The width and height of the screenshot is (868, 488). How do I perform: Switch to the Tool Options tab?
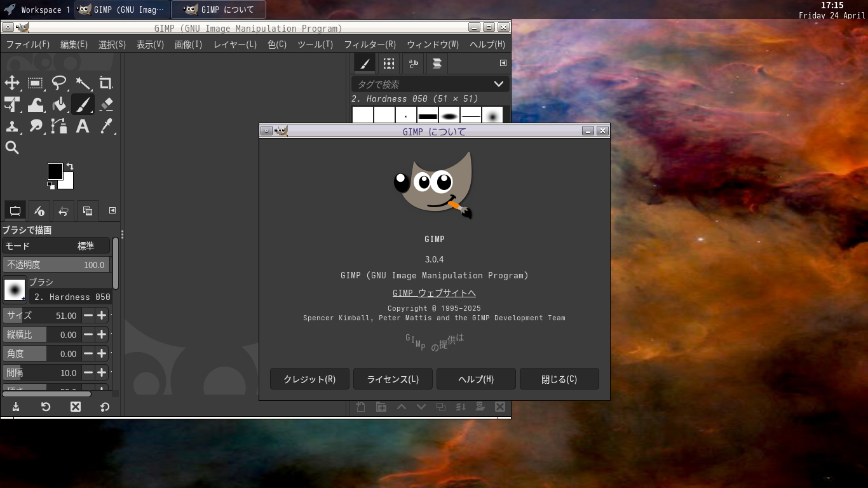point(15,210)
